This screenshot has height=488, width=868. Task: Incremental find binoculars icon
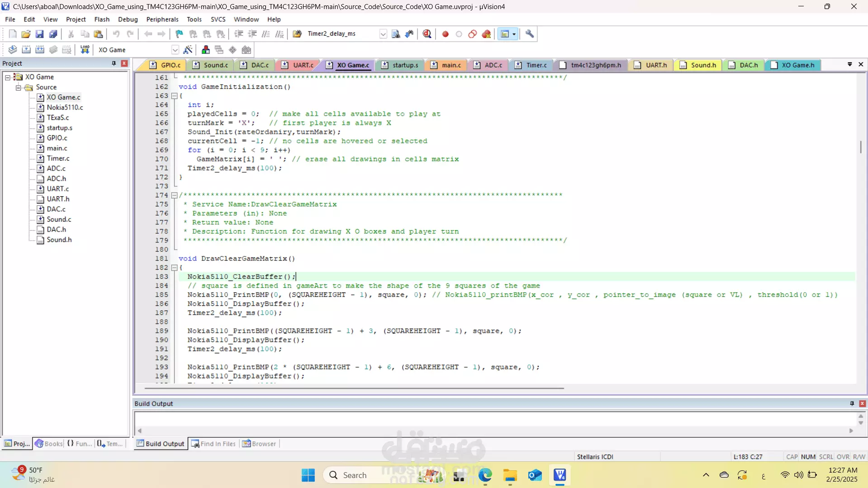pyautogui.click(x=409, y=34)
